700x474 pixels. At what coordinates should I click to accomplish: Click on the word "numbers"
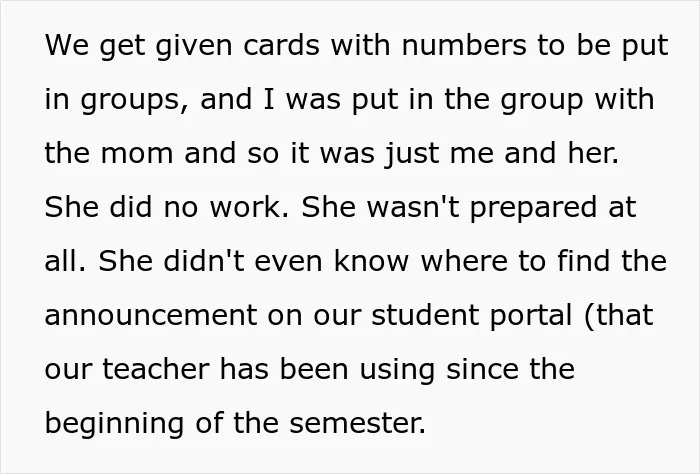(x=464, y=46)
